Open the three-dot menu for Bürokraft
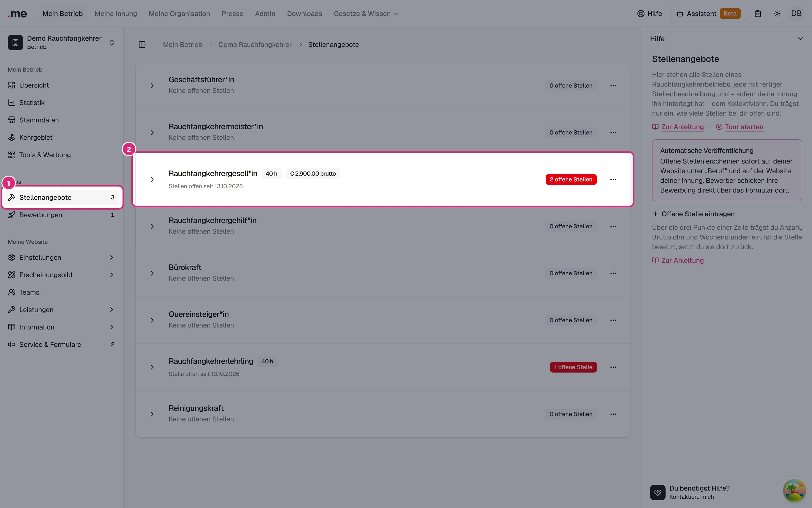Viewport: 812px width, 508px height. [x=613, y=274]
